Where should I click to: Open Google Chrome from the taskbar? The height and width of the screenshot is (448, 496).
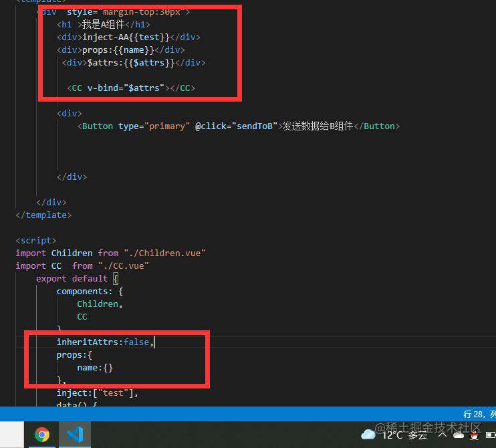click(x=41, y=435)
